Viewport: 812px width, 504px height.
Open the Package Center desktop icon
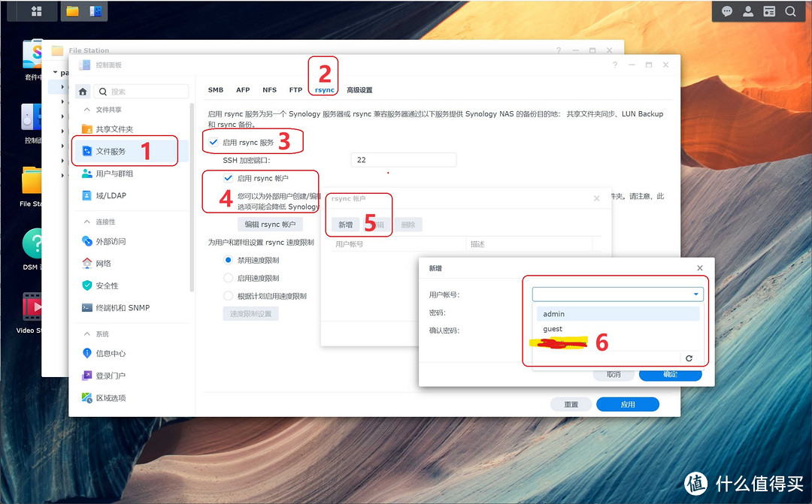(x=32, y=54)
